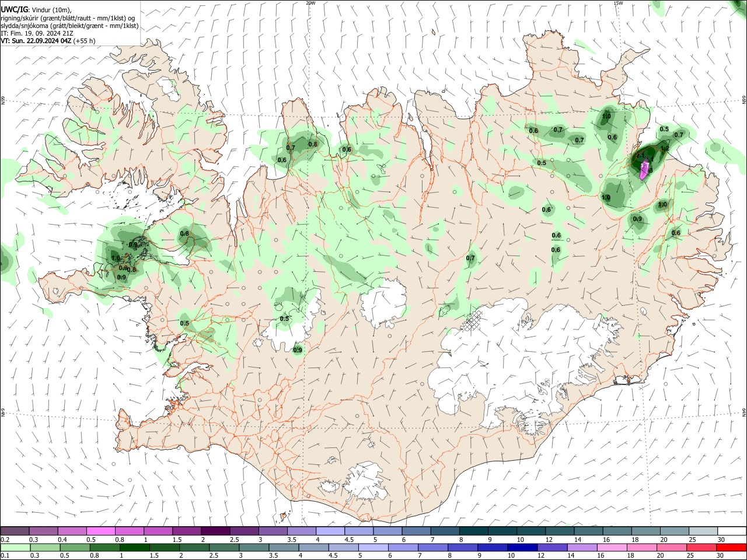The width and height of the screenshot is (747, 560).
Task: Click the 'VT: Sun. 22.09.2024 04Z' valid time
Action: pos(36,41)
